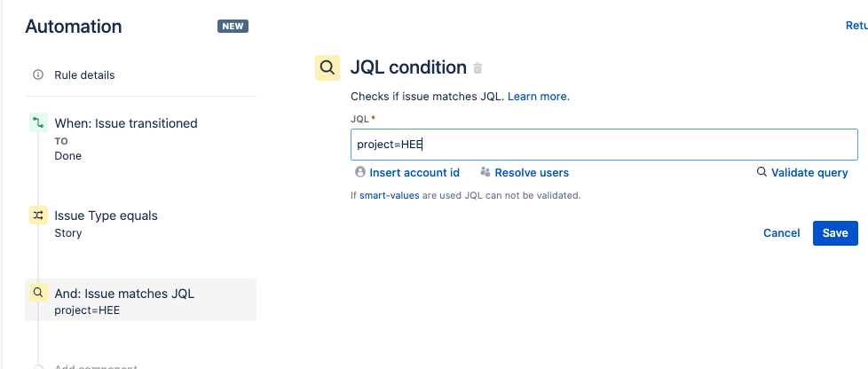Select the Issue Type shuffle icon
Image resolution: width=868 pixels, height=369 pixels.
[38, 216]
